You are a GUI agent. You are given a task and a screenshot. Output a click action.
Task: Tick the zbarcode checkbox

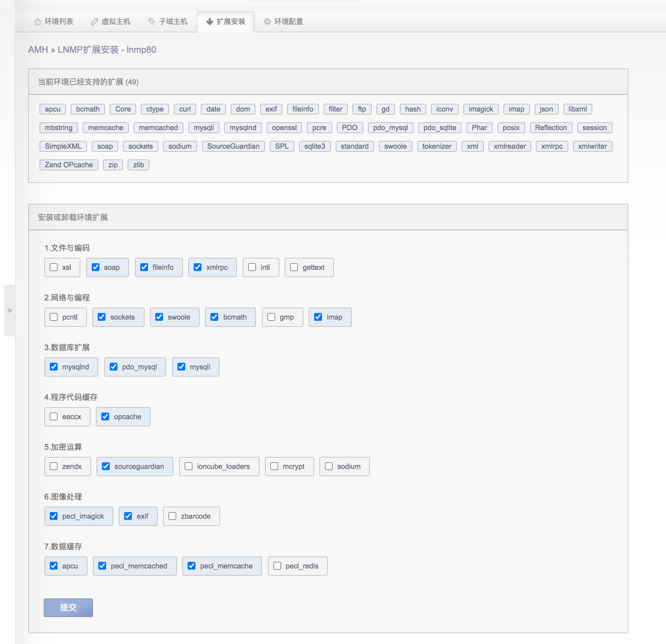point(172,516)
